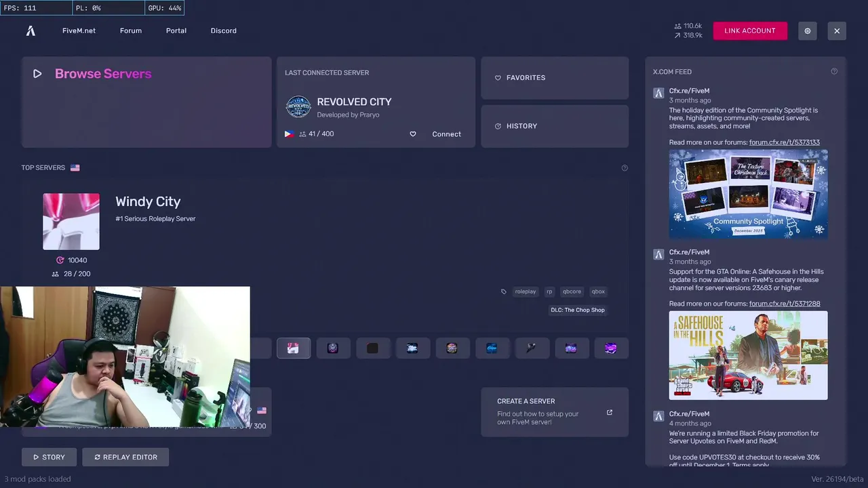Favorite REVOLVED CITY with the heart icon
Viewport: 868px width, 488px height.
[x=412, y=134]
